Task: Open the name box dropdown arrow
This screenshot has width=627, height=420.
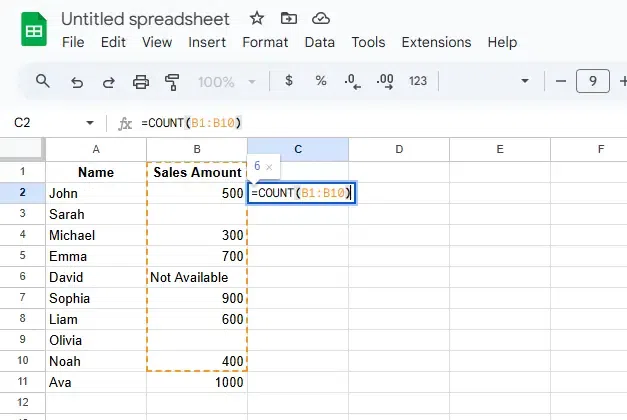Action: click(90, 123)
